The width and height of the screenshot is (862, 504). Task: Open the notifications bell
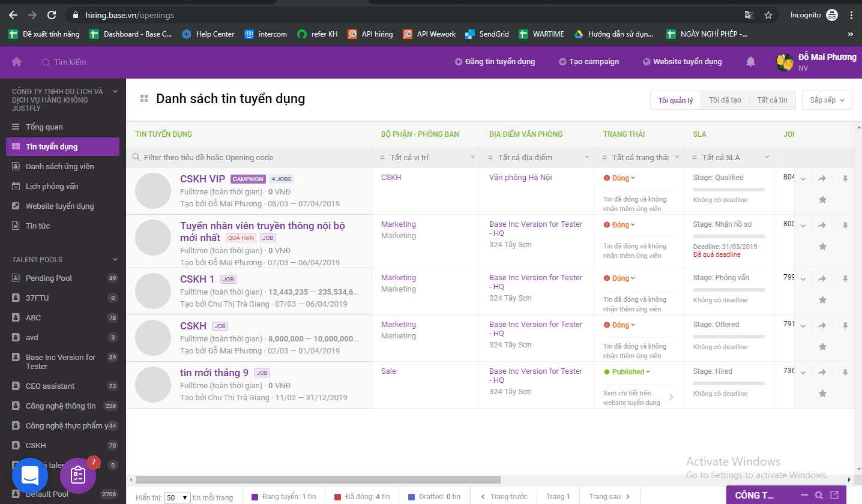click(750, 62)
